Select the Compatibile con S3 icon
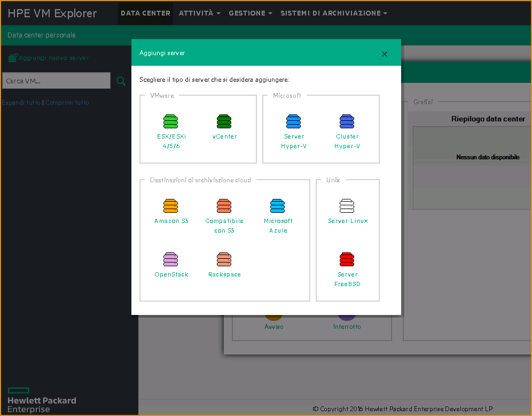This screenshot has height=416, width=532. pos(224,206)
